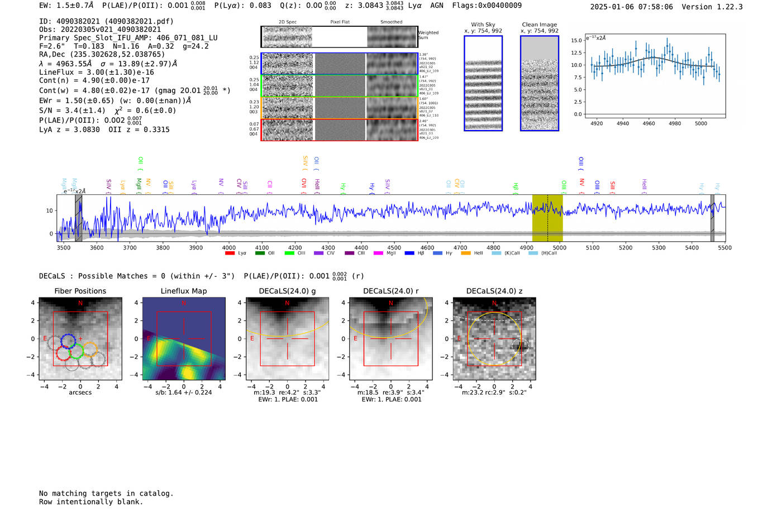The image size is (782, 532).
Task: Click the 'm:23.2 rc:2.9" s:0.2"' caption
Action: point(494,392)
